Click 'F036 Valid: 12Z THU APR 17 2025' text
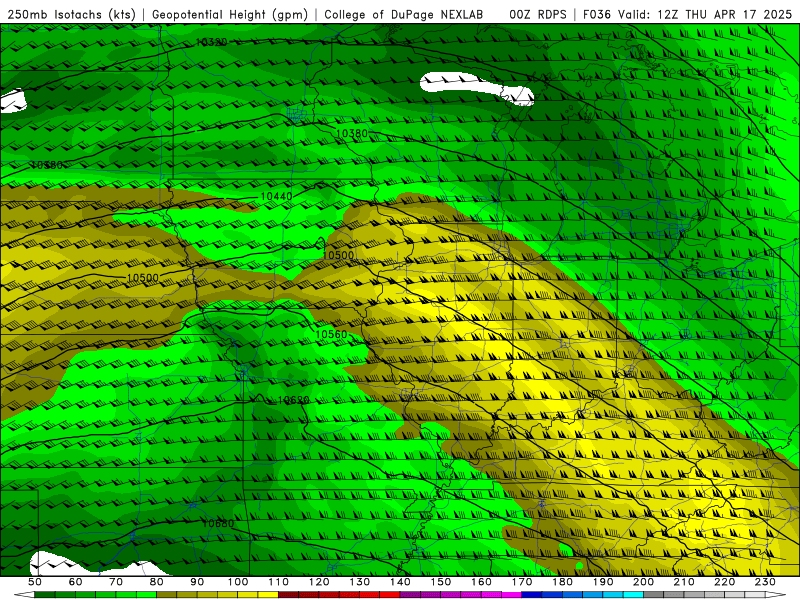The image size is (800, 600). pyautogui.click(x=688, y=15)
